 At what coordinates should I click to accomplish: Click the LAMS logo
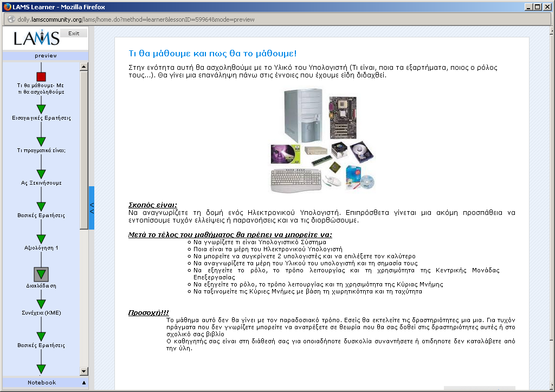pos(36,37)
